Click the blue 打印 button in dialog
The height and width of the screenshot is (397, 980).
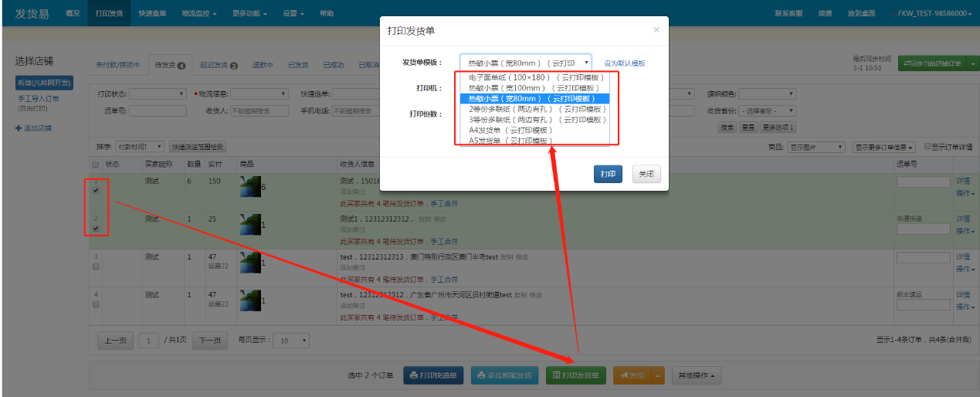pos(608,175)
